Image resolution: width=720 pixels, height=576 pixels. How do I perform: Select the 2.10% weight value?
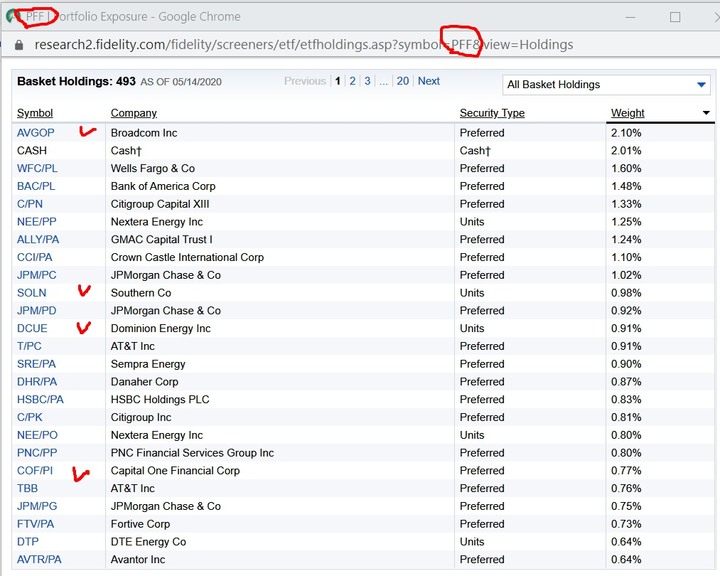click(x=626, y=133)
